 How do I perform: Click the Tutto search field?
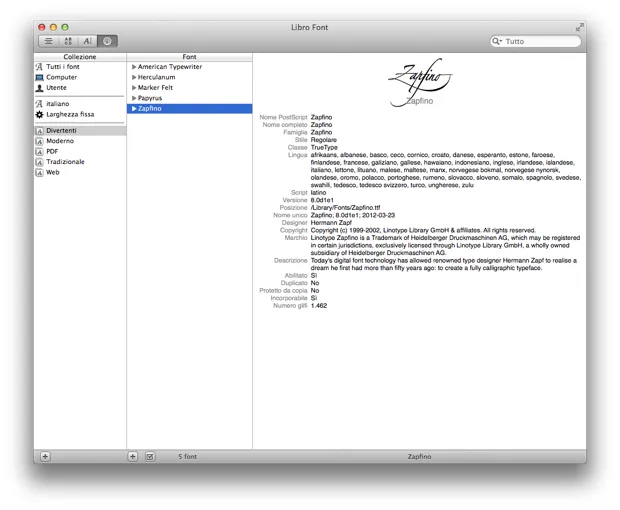(535, 41)
